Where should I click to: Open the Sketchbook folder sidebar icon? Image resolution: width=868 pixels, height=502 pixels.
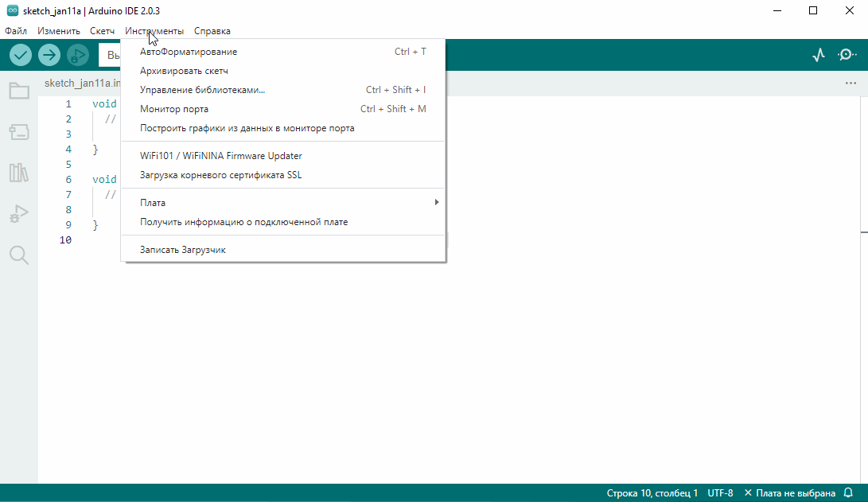click(x=19, y=91)
